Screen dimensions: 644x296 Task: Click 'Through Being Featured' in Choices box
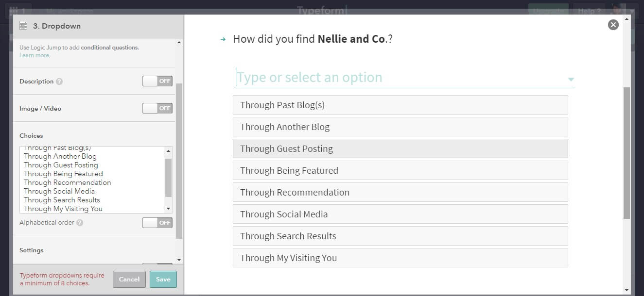point(63,174)
